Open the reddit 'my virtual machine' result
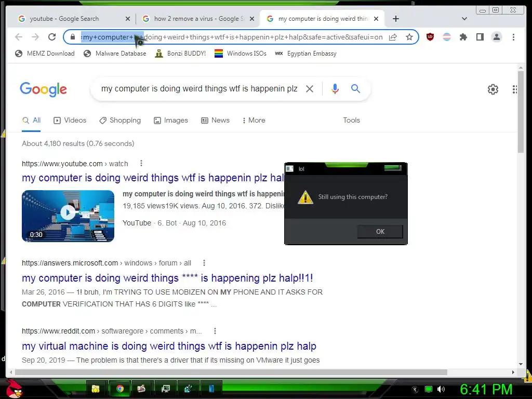 169,346
